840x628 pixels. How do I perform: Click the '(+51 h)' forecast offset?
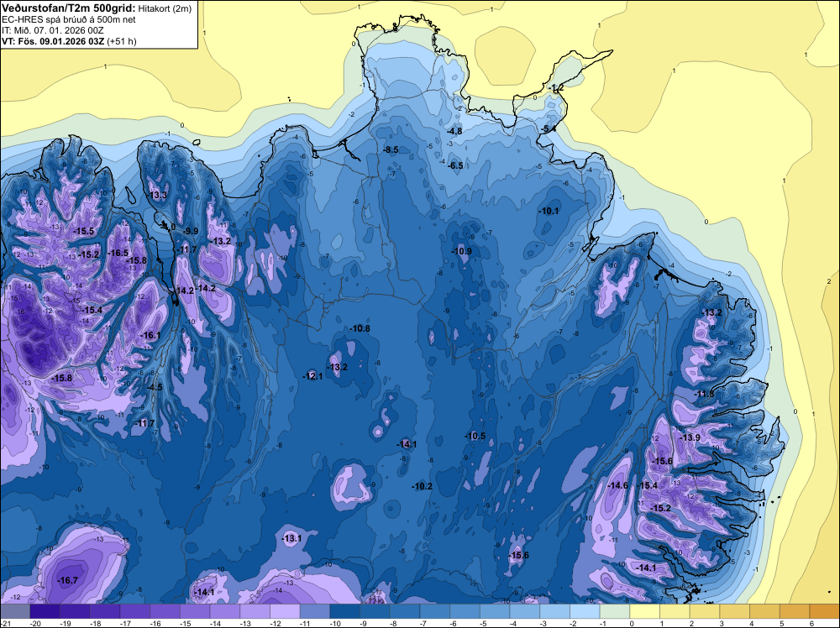point(122,41)
